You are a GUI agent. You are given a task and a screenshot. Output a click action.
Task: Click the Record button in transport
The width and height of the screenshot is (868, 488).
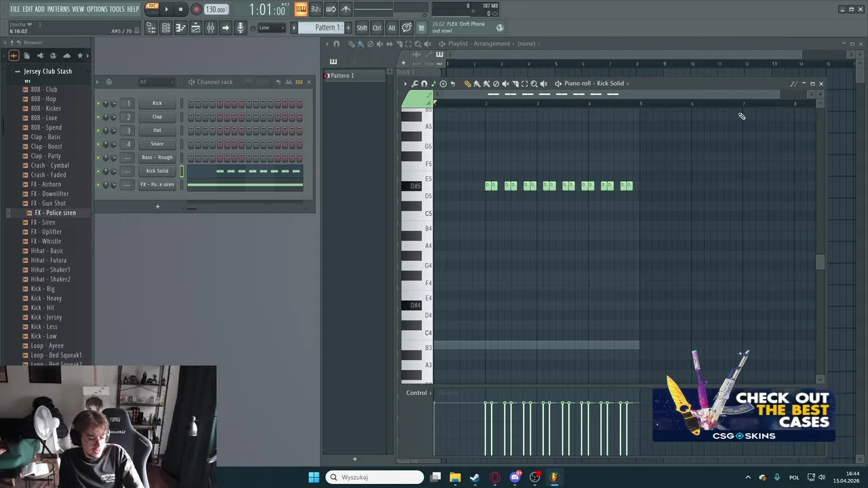click(197, 9)
